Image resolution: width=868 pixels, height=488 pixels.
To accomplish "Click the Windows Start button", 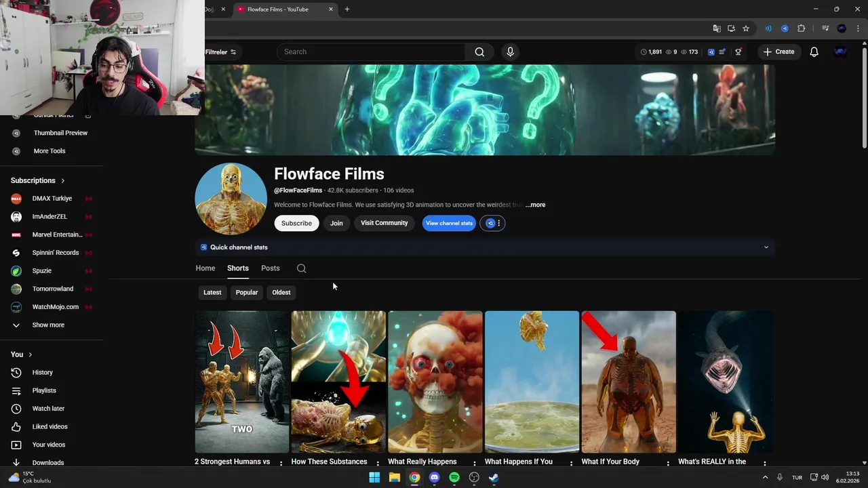I will click(x=374, y=477).
